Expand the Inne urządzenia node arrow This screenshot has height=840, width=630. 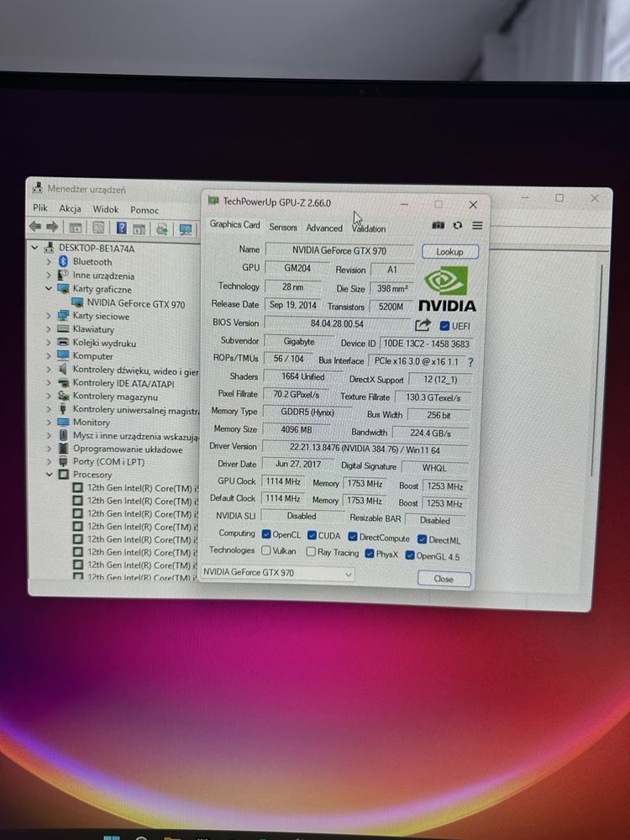click(49, 275)
